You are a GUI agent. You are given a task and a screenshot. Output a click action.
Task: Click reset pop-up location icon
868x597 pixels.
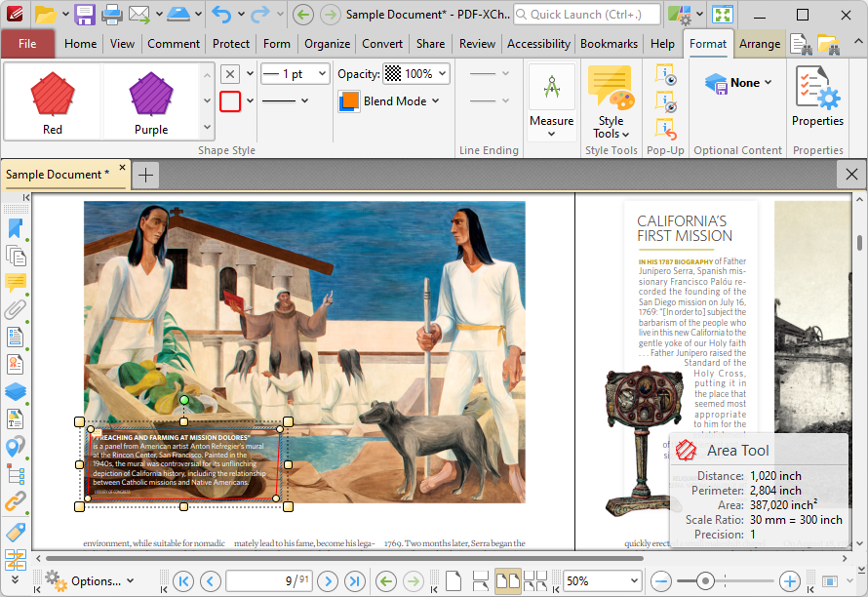[x=665, y=129]
